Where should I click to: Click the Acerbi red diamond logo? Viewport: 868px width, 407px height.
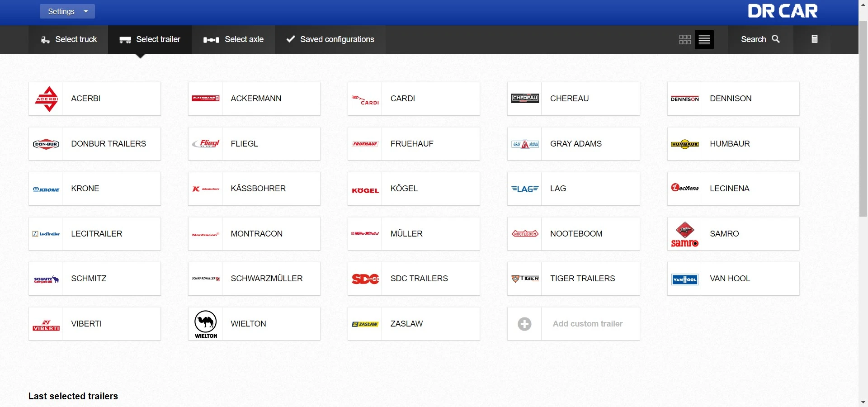(x=47, y=99)
